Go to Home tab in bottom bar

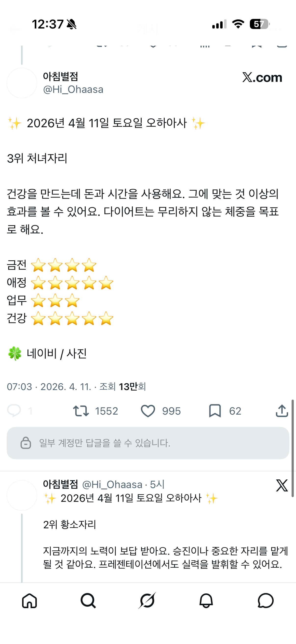tap(29, 601)
